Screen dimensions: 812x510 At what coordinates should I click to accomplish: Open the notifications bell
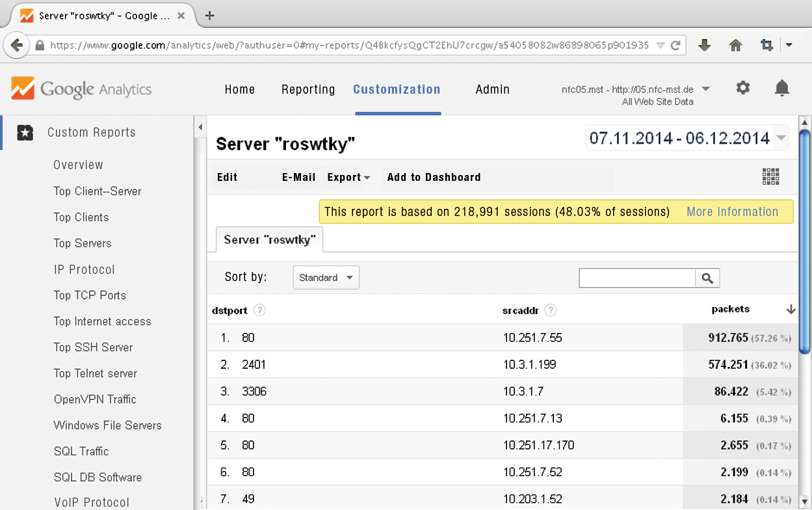point(782,87)
